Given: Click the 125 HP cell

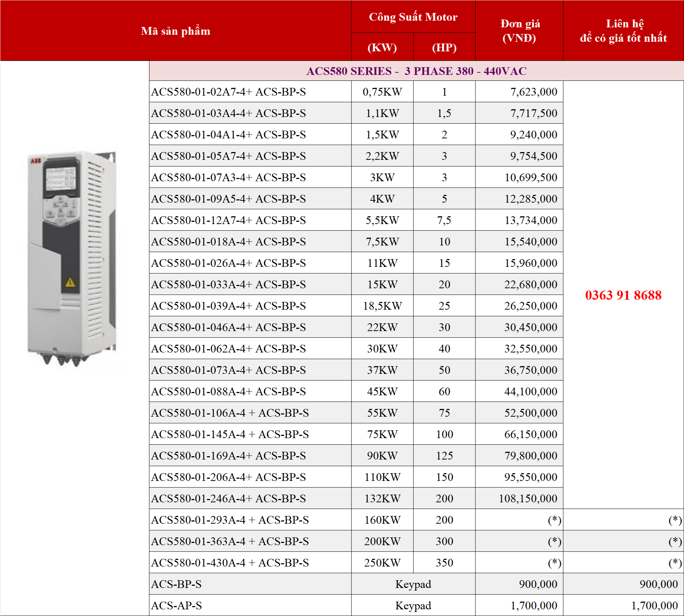Looking at the screenshot, I should pyautogui.click(x=444, y=456).
